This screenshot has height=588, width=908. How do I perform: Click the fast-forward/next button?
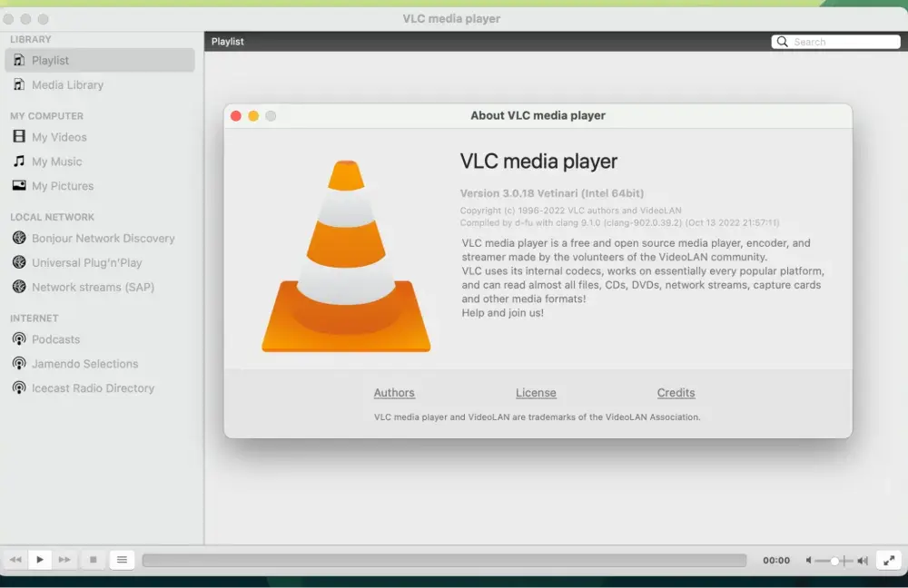64,560
